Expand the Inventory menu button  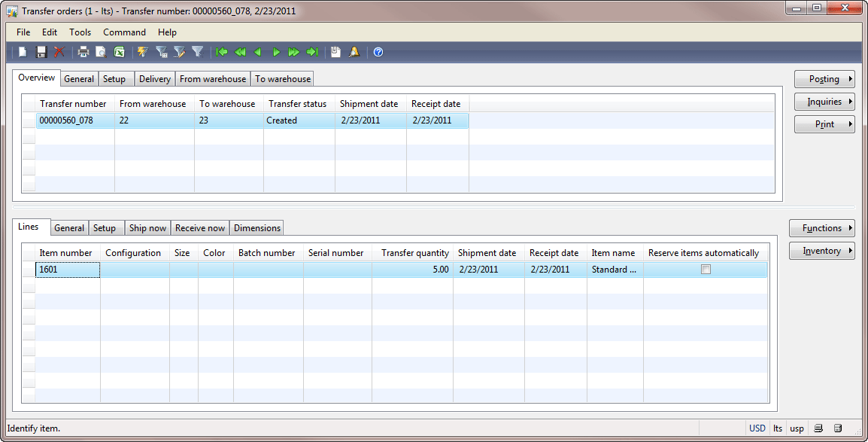(821, 251)
